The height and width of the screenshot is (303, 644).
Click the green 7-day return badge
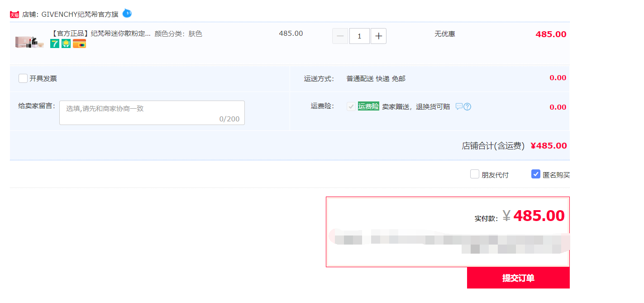coord(55,43)
